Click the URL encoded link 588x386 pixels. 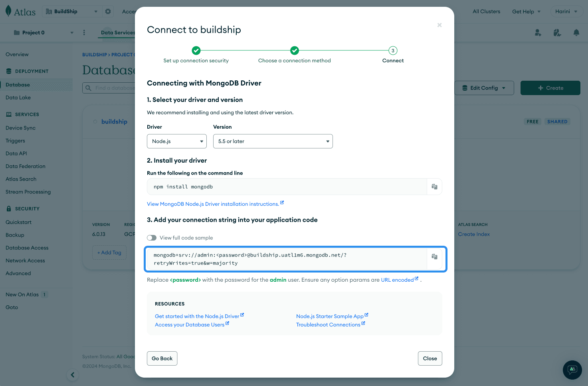pos(397,280)
